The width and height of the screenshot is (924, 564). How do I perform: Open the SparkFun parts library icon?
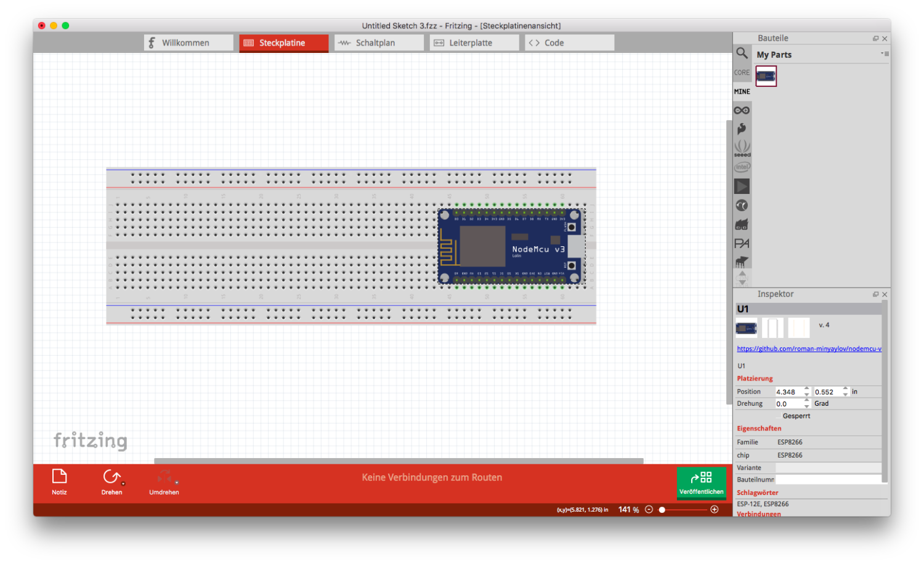click(742, 129)
